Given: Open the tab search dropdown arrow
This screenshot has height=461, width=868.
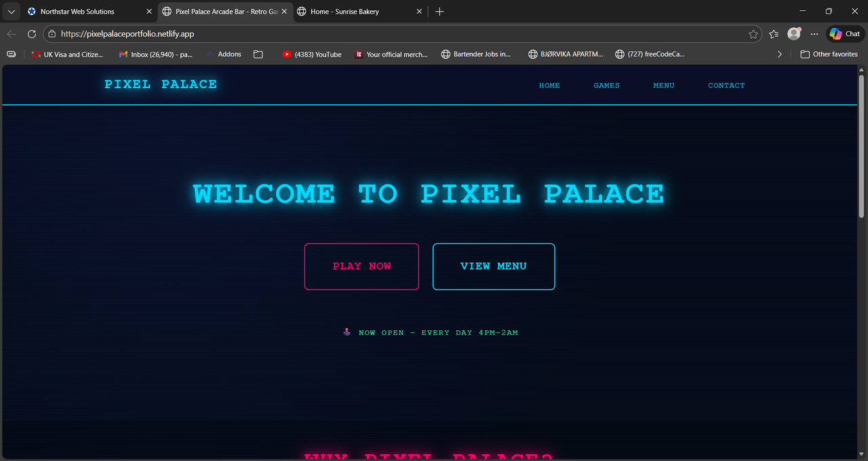Looking at the screenshot, I should [x=11, y=12].
